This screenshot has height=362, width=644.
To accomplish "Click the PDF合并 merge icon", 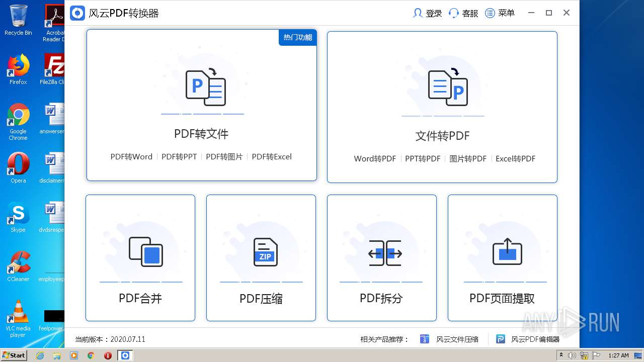I will [x=145, y=251].
